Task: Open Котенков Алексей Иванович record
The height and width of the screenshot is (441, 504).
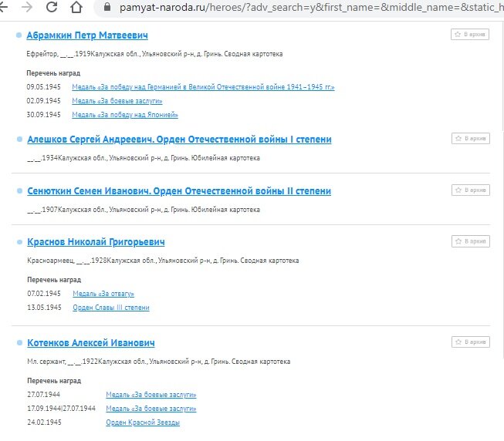Action: (x=91, y=343)
